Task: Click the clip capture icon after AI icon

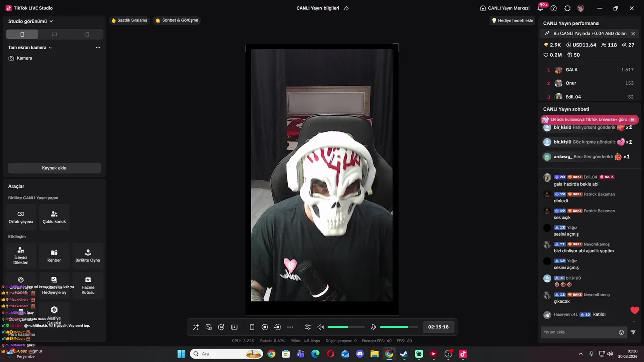Action: (234, 327)
